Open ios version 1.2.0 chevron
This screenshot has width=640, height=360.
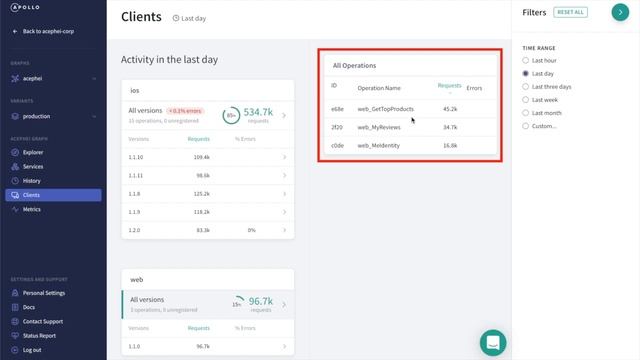coord(284,230)
